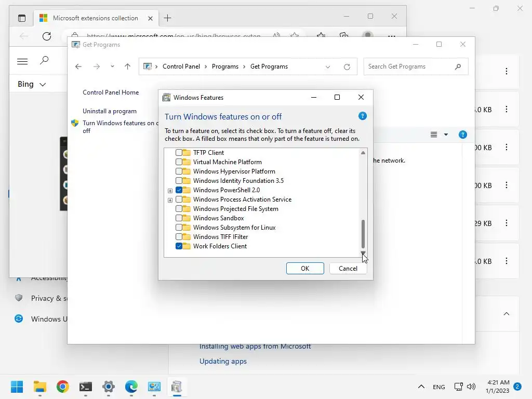Refresh the Get Programs window
The image size is (532, 399).
tap(347, 67)
